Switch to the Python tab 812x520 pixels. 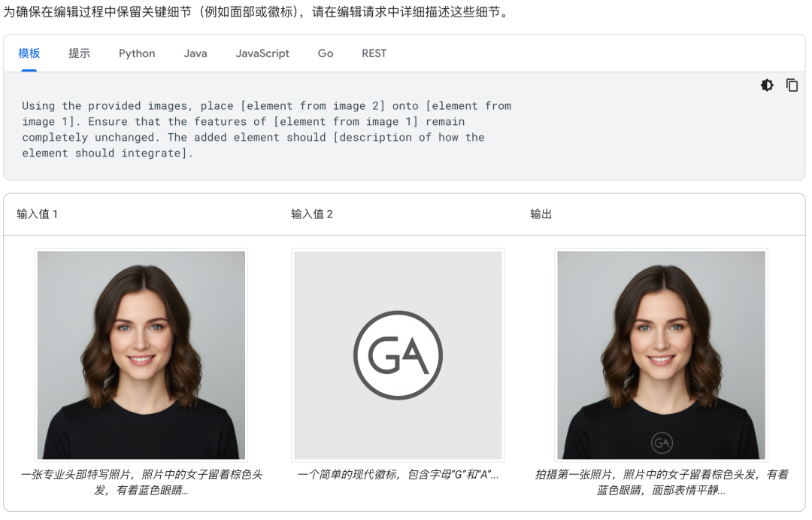pos(136,53)
